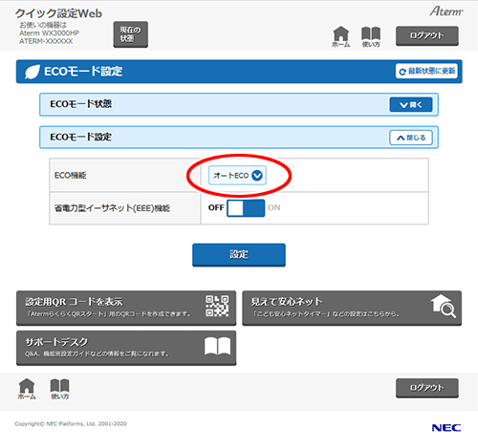Click the top ログアウト button

pyautogui.click(x=427, y=35)
